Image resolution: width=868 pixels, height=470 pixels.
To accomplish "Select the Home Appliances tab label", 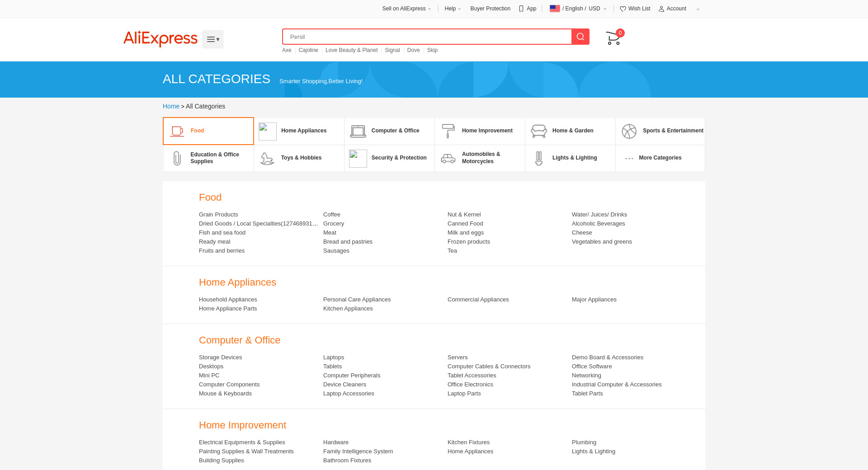I will pos(304,131).
